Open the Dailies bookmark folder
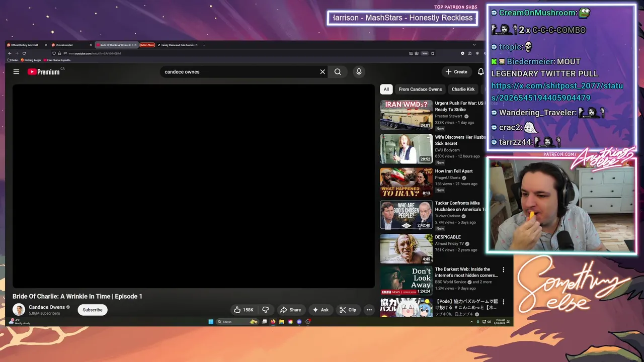This screenshot has width=644, height=362. (13, 60)
